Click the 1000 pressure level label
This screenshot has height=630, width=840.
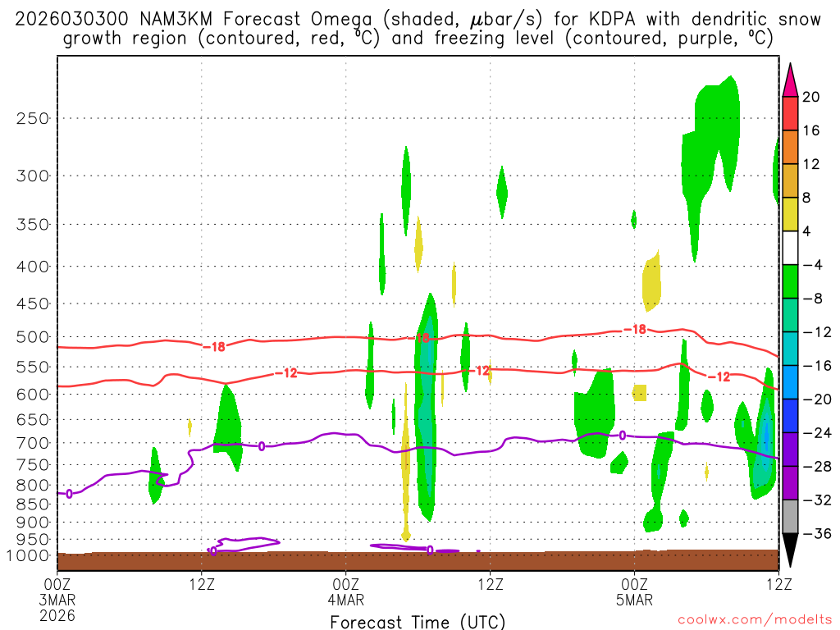point(28,555)
